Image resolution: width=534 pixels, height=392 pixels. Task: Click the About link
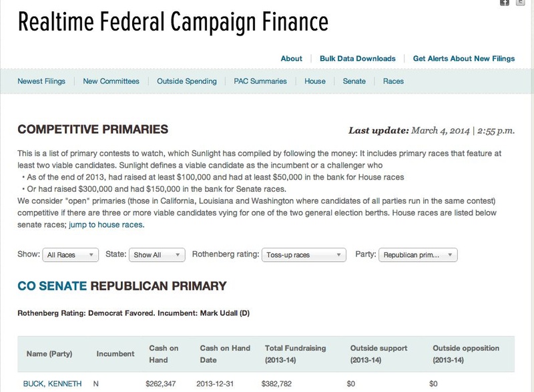[291, 59]
